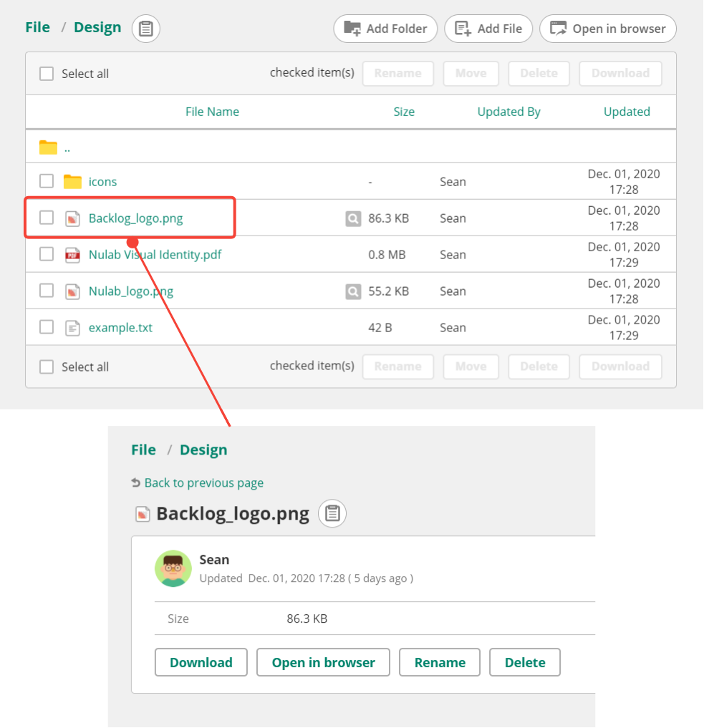Click File breadcrumb in details panel

(x=143, y=450)
